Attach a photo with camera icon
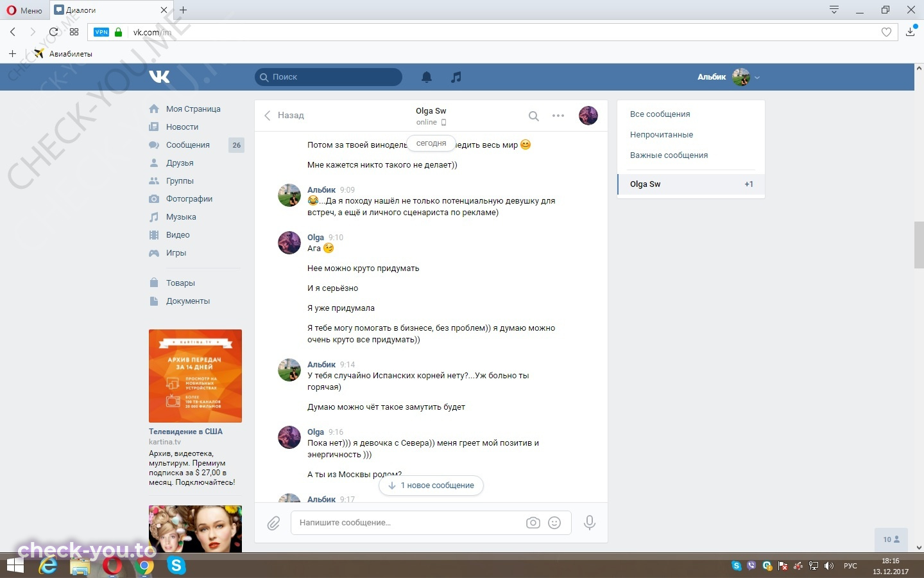 pos(533,523)
